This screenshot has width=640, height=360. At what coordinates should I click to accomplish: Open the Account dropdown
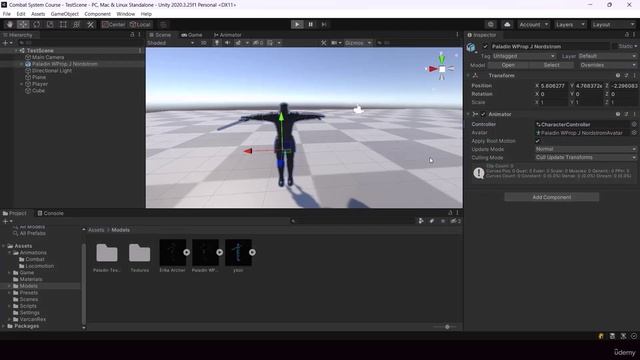pos(533,24)
